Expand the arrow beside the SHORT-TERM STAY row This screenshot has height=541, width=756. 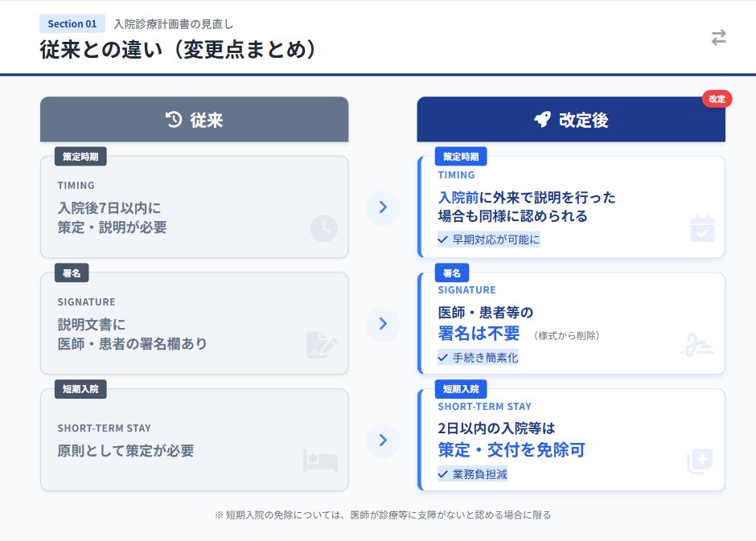tap(383, 441)
